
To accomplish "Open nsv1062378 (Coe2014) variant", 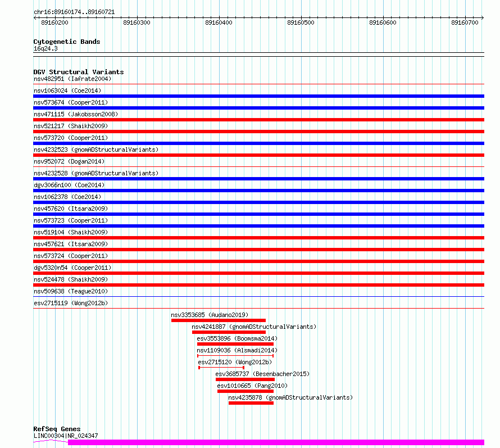I will point(67,197).
